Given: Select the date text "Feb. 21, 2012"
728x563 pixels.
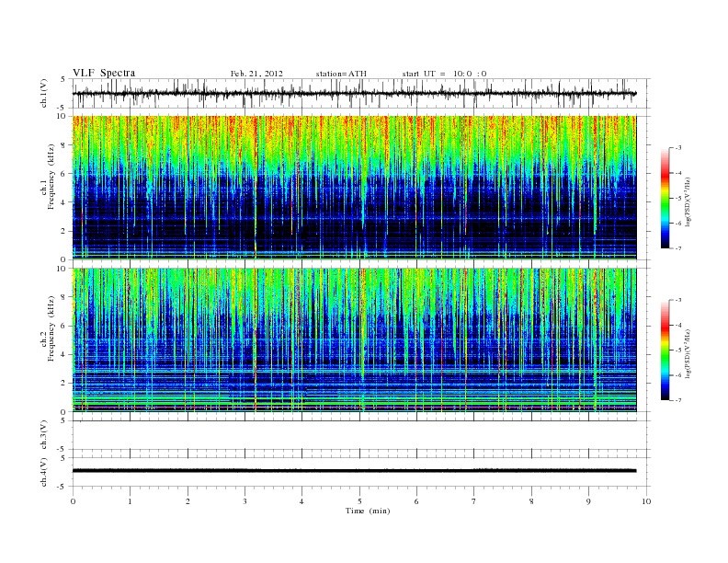Looking at the screenshot, I should point(256,74).
